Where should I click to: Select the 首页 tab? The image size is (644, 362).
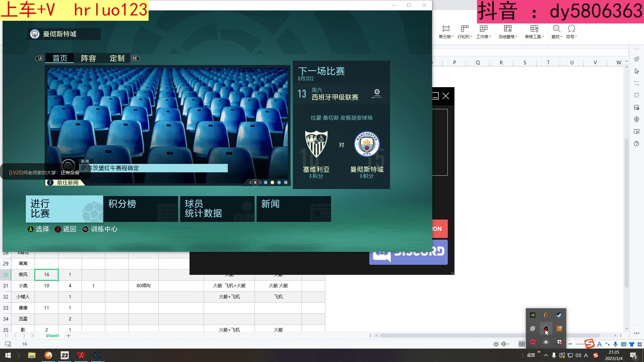60,58
